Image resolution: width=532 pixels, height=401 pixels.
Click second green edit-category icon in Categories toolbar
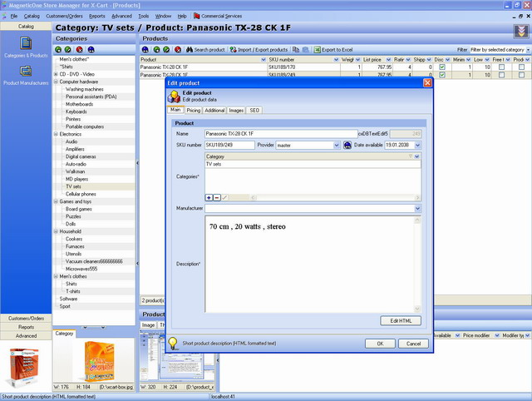click(x=68, y=50)
